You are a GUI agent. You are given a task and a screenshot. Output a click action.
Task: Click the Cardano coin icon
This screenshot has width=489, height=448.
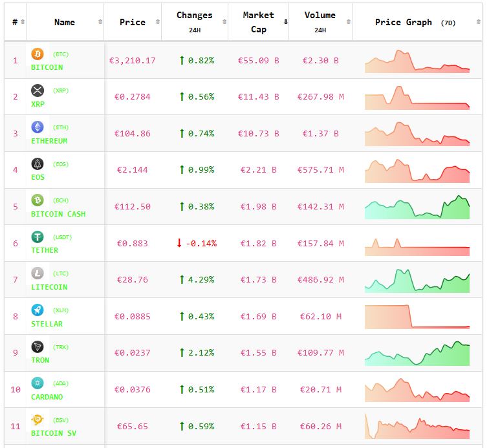37,383
